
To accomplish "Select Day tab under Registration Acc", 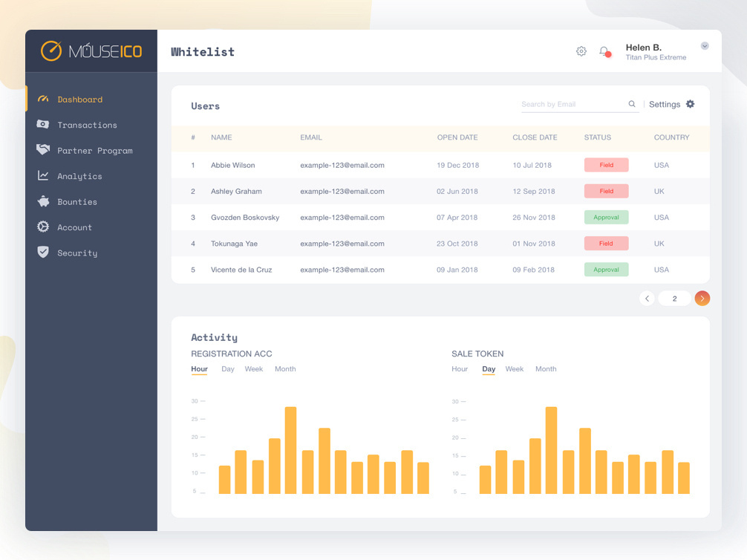I will [228, 369].
